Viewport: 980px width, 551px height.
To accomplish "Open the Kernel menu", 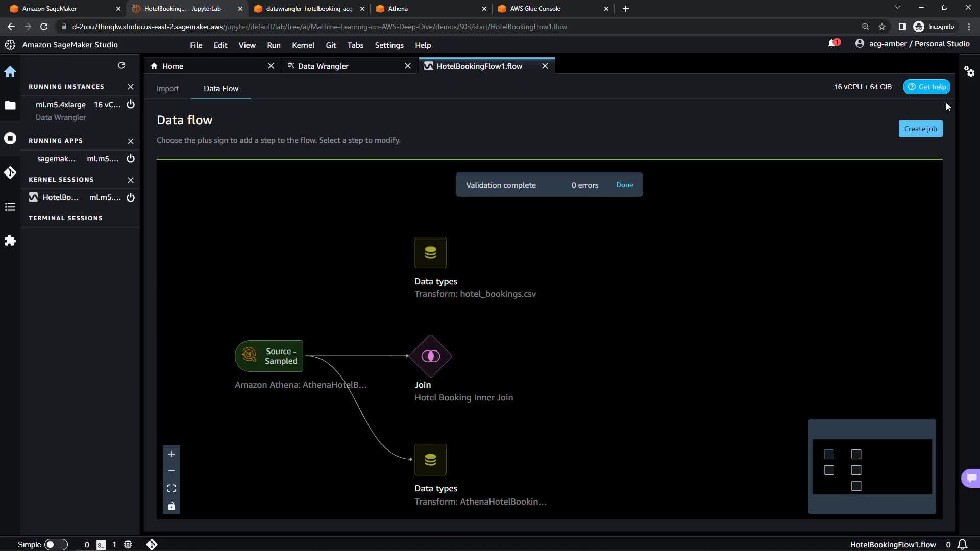I will [303, 45].
